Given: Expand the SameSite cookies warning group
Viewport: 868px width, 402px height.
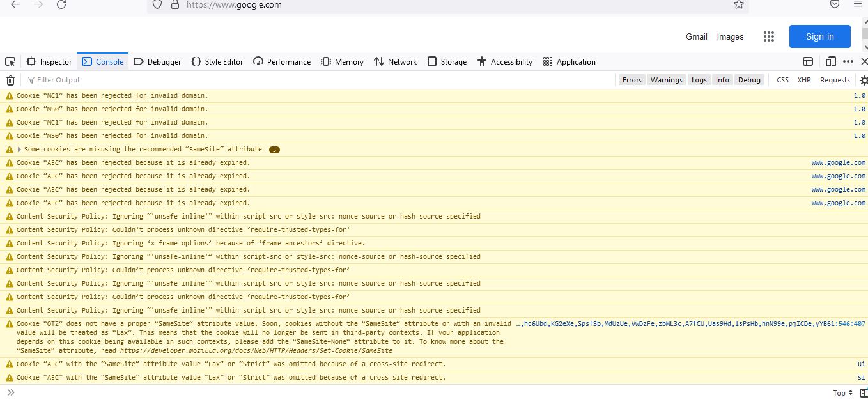Looking at the screenshot, I should [x=19, y=150].
